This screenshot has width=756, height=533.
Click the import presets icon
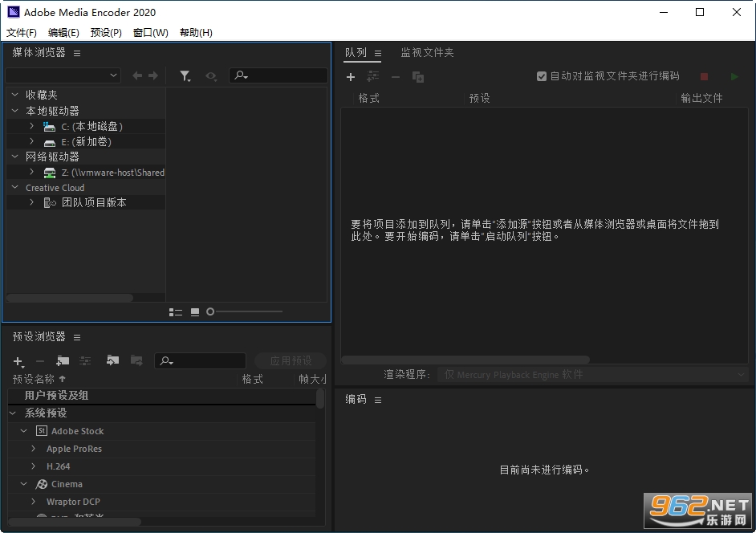[x=113, y=360]
